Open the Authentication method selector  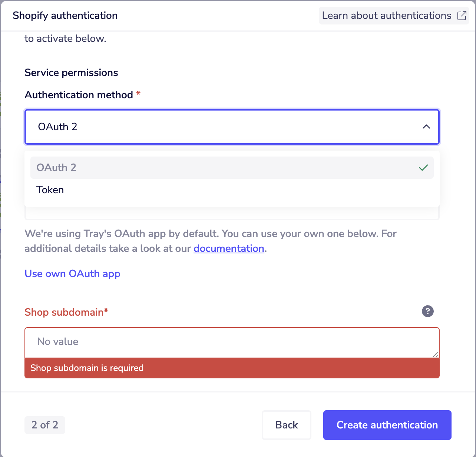click(x=232, y=127)
